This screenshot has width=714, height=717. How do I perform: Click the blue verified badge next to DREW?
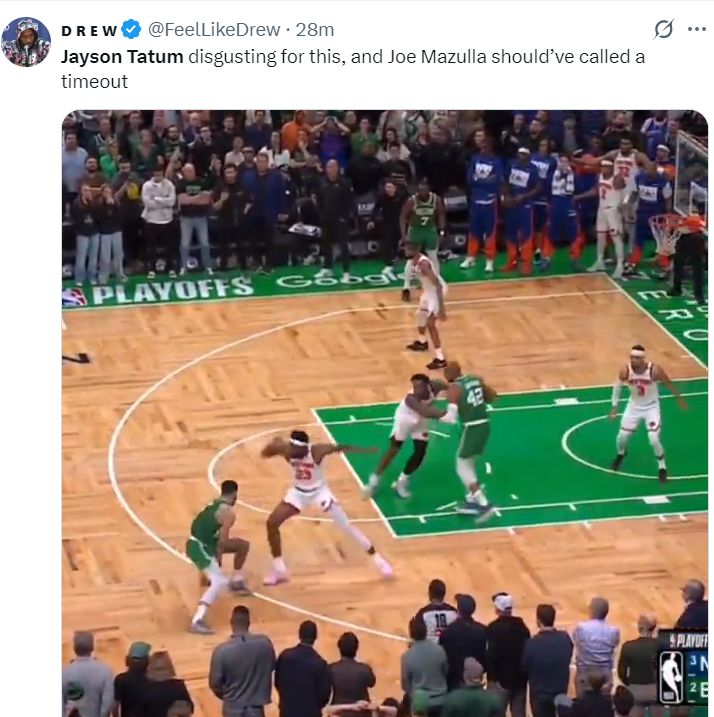(x=131, y=30)
